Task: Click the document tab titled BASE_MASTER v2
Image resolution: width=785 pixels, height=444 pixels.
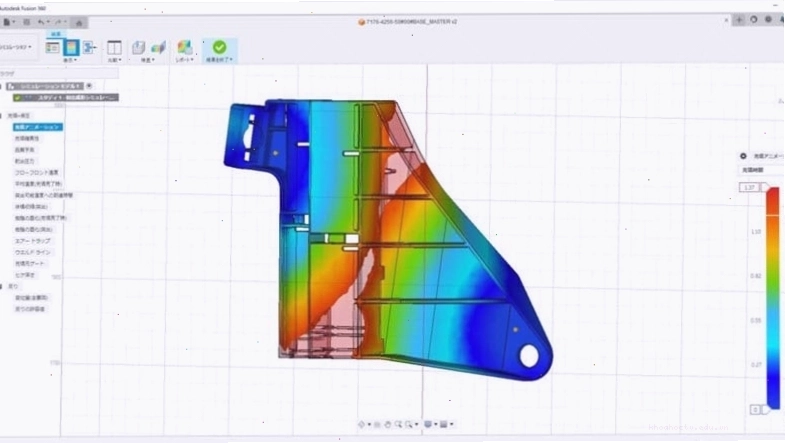Action: click(407, 22)
